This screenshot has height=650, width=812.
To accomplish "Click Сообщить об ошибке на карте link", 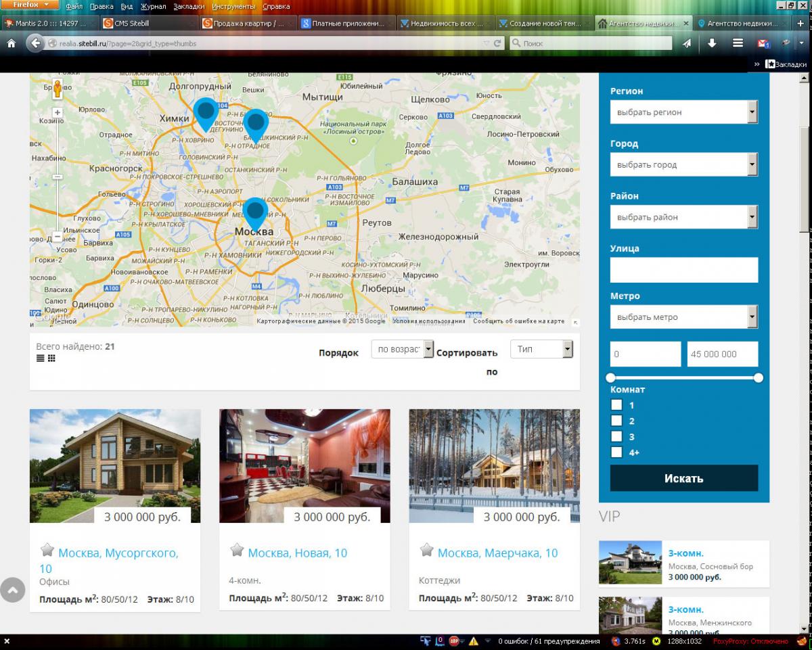I will click(518, 321).
